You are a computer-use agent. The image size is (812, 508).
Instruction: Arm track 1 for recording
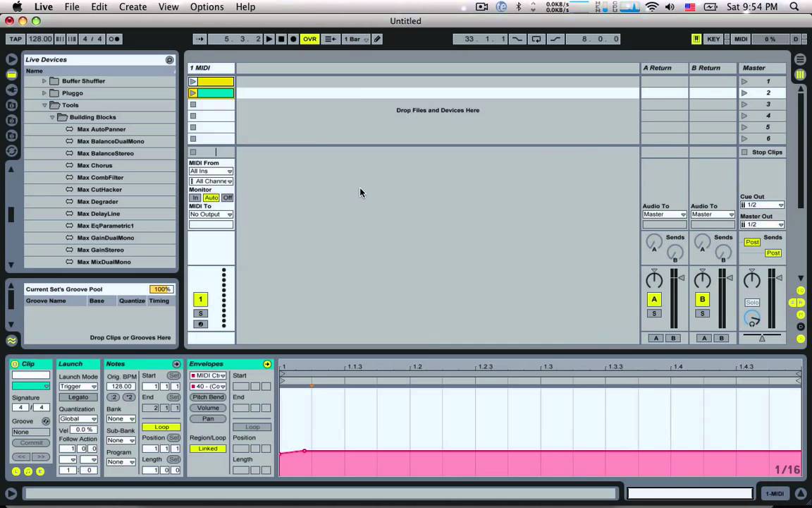click(x=200, y=325)
